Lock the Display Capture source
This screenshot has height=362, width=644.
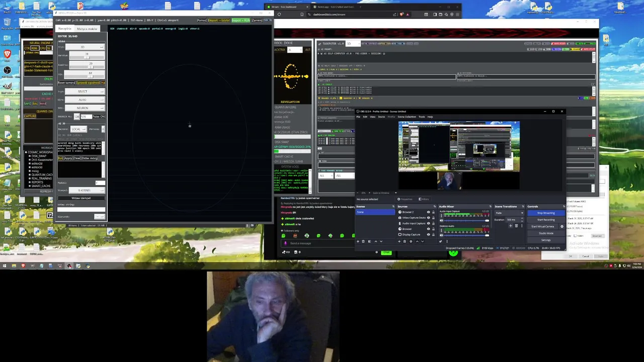point(433,235)
